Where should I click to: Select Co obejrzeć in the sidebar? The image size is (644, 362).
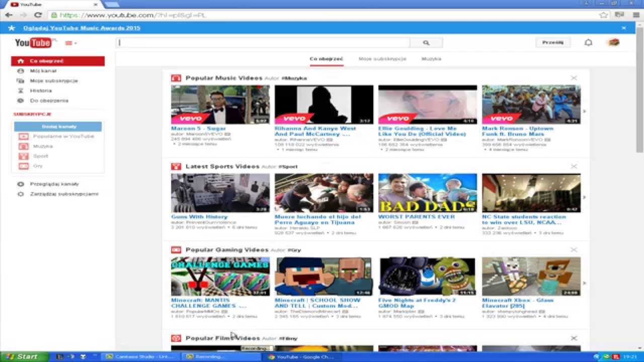coord(58,61)
